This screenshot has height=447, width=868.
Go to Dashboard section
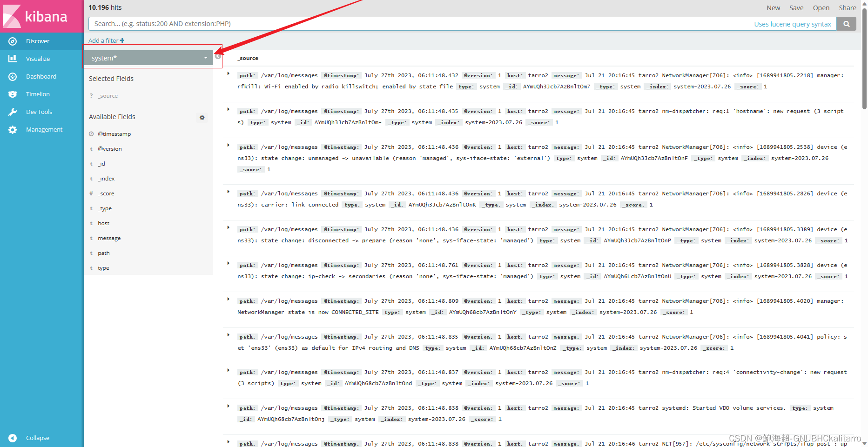(x=41, y=77)
